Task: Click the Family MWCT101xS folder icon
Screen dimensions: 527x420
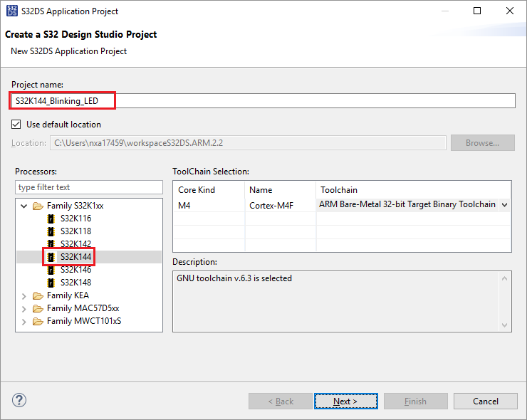Action: coord(38,321)
